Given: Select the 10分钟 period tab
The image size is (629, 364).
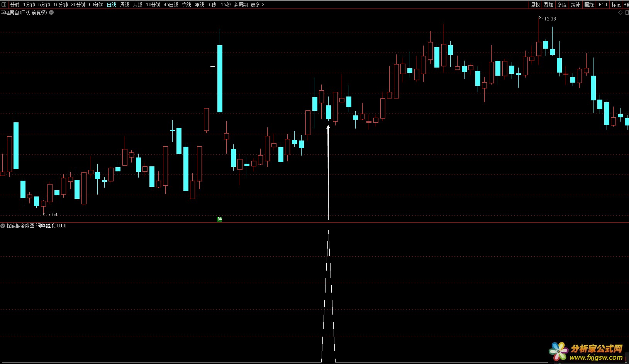Looking at the screenshot, I should pyautogui.click(x=153, y=5).
